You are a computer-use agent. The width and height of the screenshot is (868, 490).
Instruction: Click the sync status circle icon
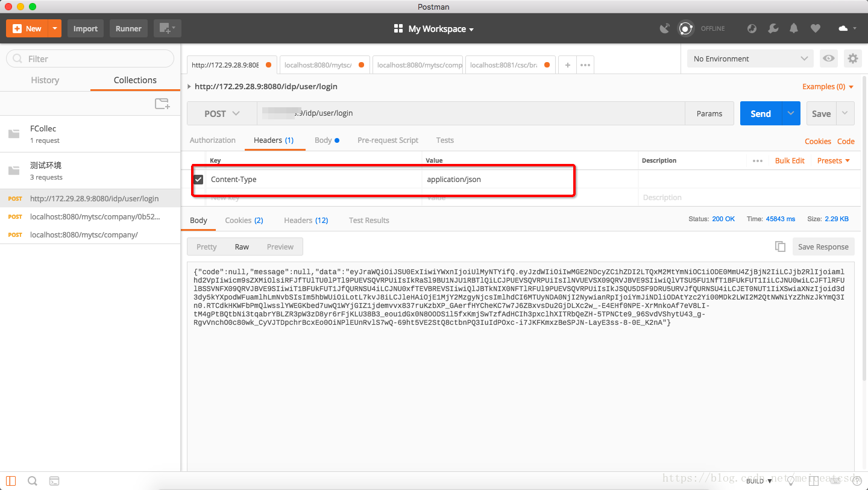click(685, 28)
